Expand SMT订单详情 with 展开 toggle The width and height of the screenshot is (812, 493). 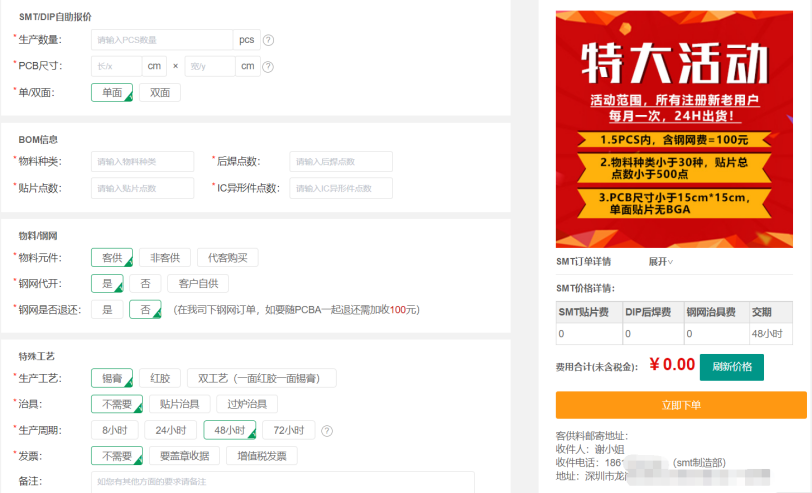[x=660, y=262]
